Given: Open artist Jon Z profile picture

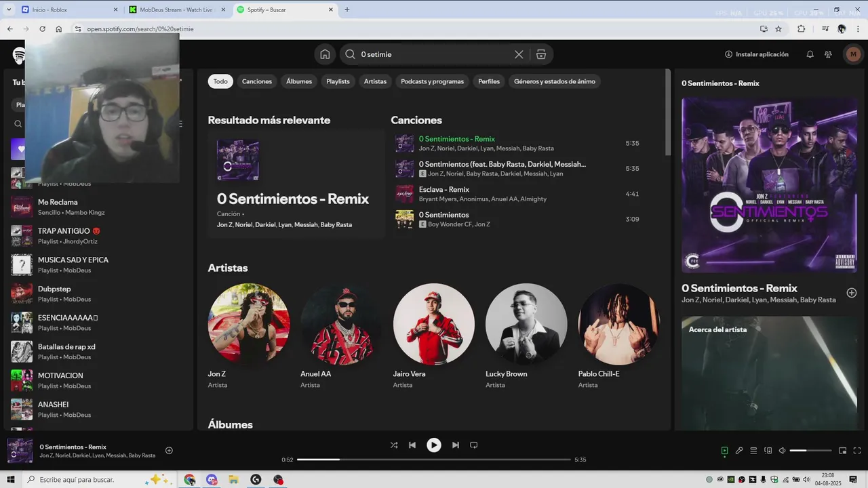Looking at the screenshot, I should click(x=249, y=324).
